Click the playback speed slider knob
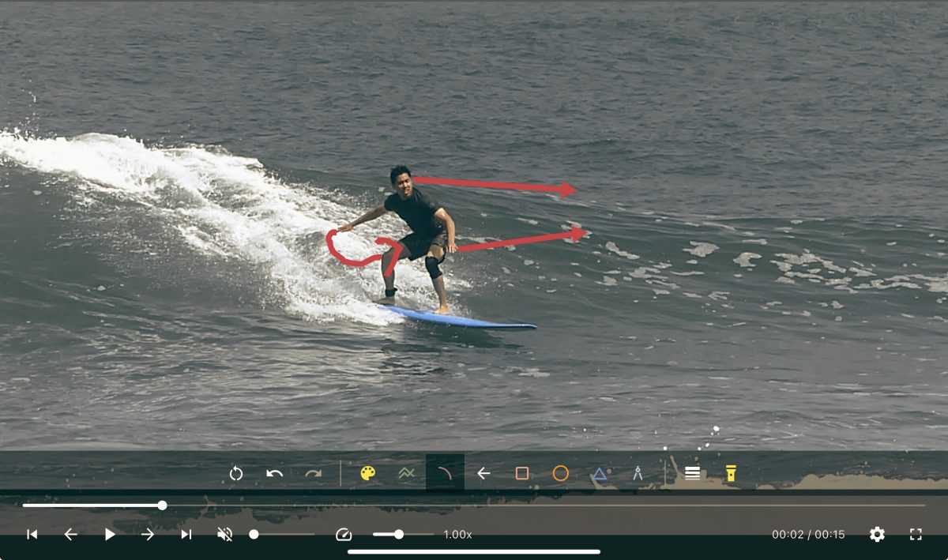 [399, 535]
